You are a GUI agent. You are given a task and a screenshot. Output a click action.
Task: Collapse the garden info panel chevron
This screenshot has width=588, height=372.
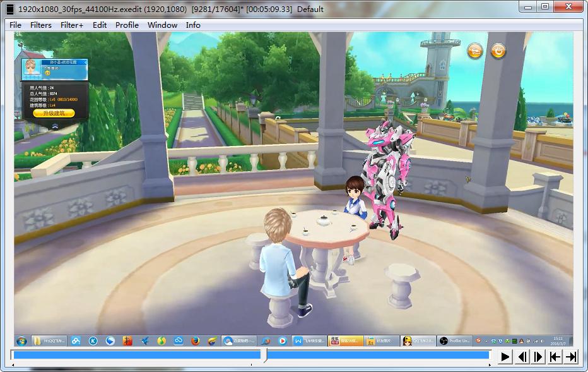55,126
